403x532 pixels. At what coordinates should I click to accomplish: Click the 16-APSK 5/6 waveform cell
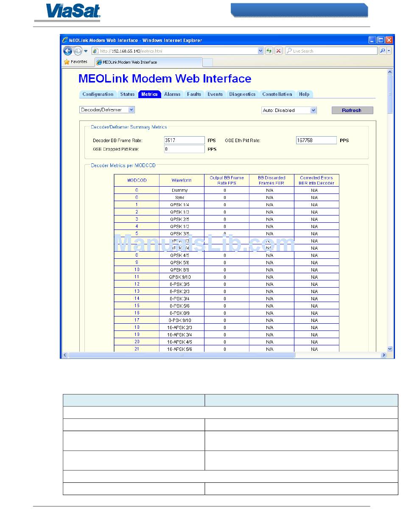(182, 349)
